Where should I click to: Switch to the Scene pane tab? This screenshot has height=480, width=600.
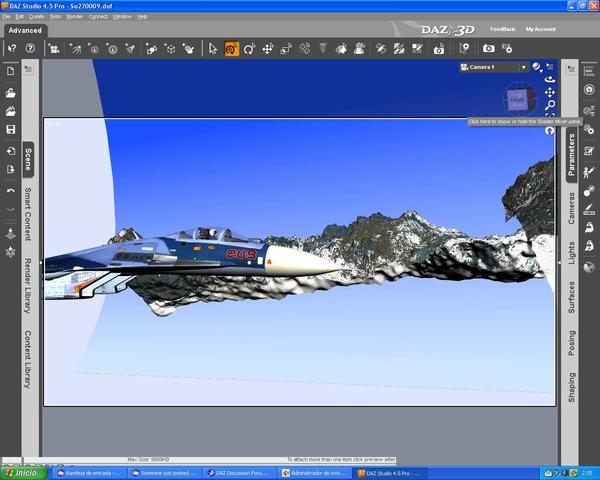tap(28, 159)
